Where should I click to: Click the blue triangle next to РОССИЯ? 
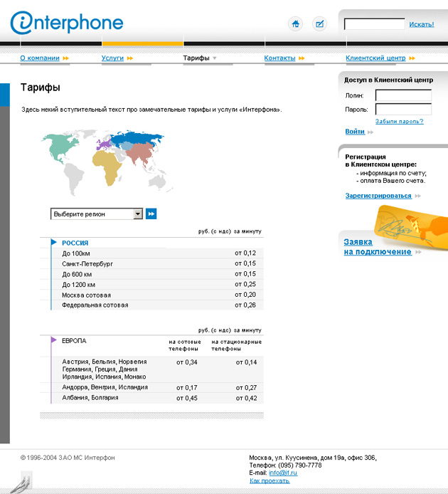click(54, 243)
